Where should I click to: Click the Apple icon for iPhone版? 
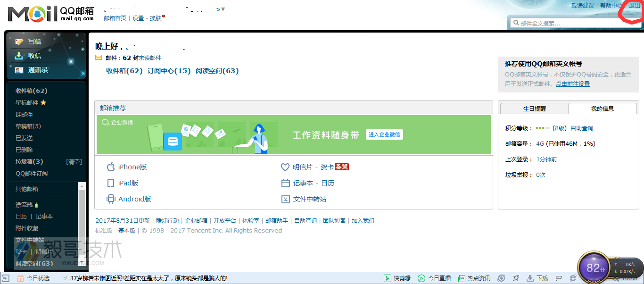(x=111, y=167)
